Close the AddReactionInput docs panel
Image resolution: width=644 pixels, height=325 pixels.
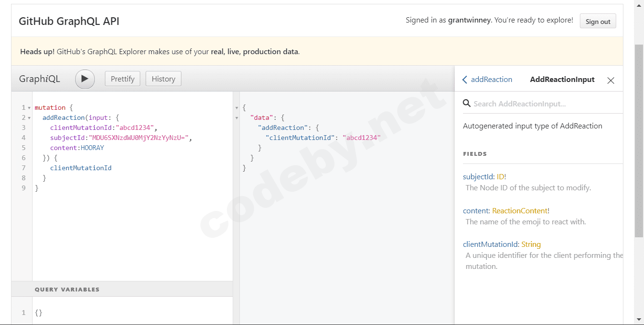[x=610, y=81]
